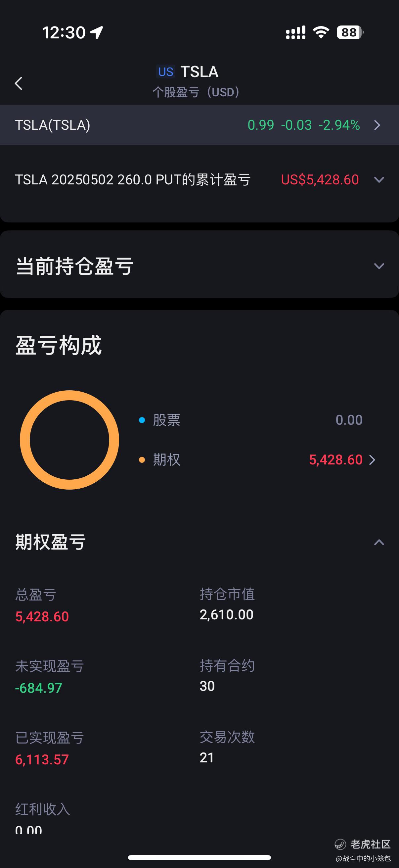Tap the 未实现盈亏 value -684.97
Image resolution: width=399 pixels, height=868 pixels.
(x=39, y=688)
